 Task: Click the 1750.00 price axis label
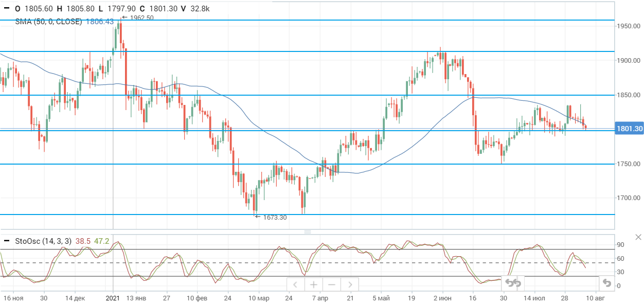point(629,164)
